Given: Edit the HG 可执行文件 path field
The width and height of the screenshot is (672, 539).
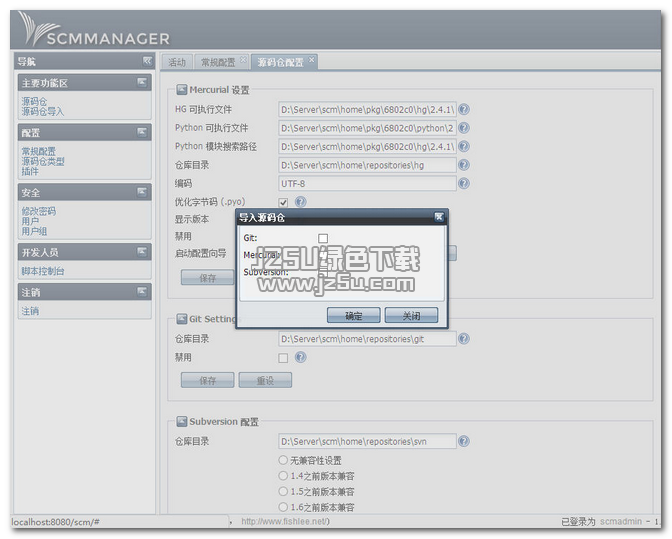Looking at the screenshot, I should 367,110.
